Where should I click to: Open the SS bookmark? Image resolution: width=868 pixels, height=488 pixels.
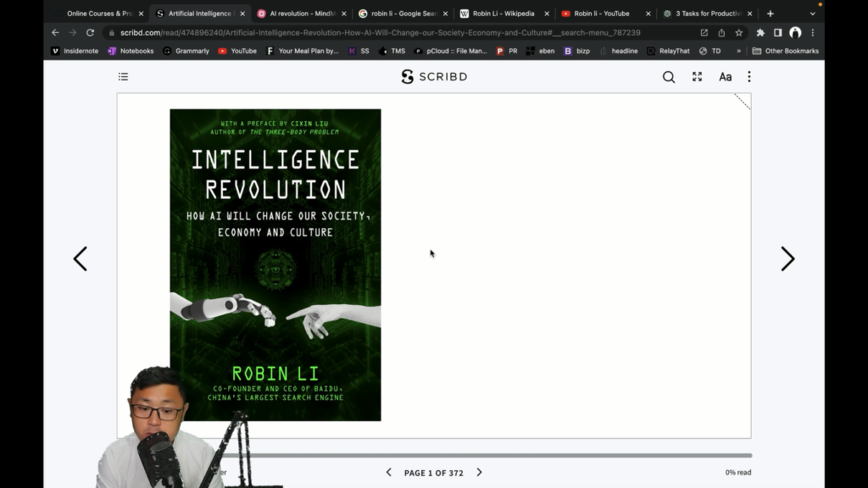(x=359, y=51)
